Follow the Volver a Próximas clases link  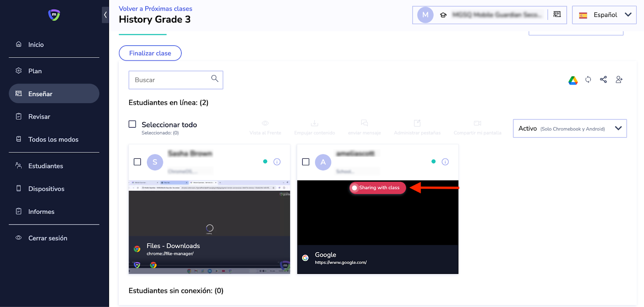[x=155, y=8]
